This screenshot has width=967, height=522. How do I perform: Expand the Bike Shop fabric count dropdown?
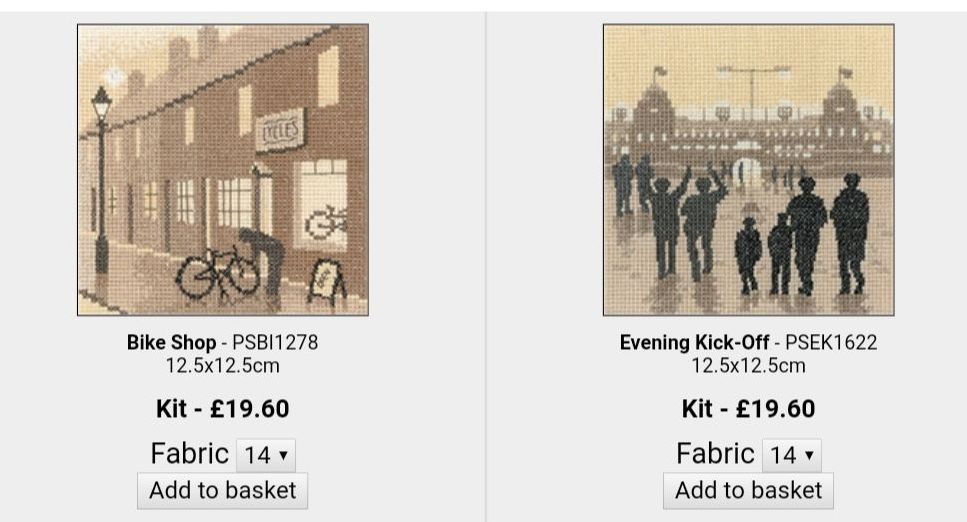click(x=266, y=455)
